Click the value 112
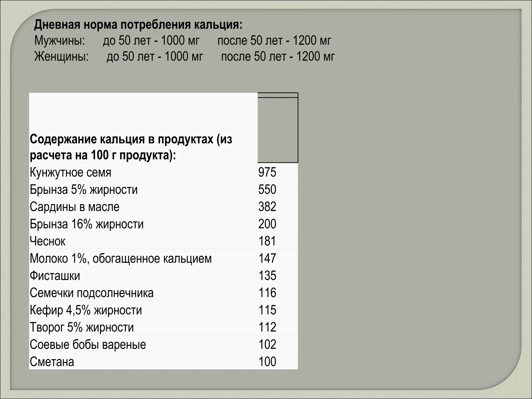Viewport: 532px width, 399px height. coord(267,327)
